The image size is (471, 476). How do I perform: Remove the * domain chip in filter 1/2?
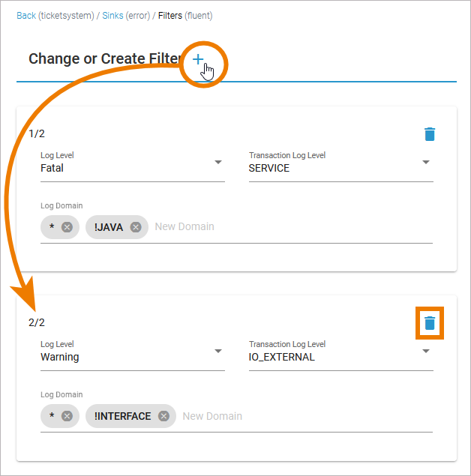(x=67, y=227)
